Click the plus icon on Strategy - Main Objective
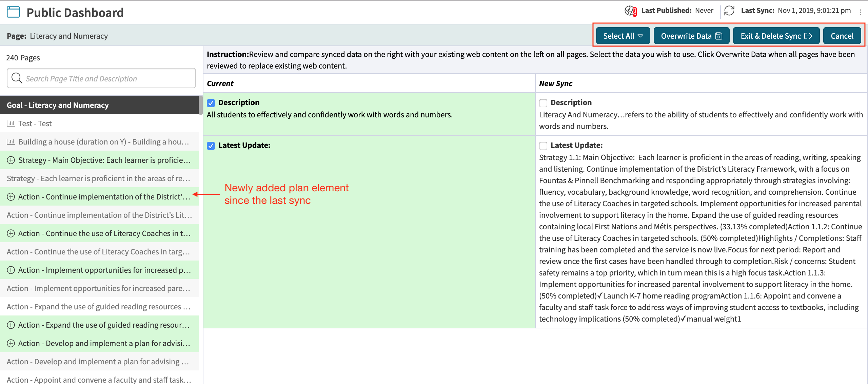Screen dimensions: 868x384 (11, 160)
